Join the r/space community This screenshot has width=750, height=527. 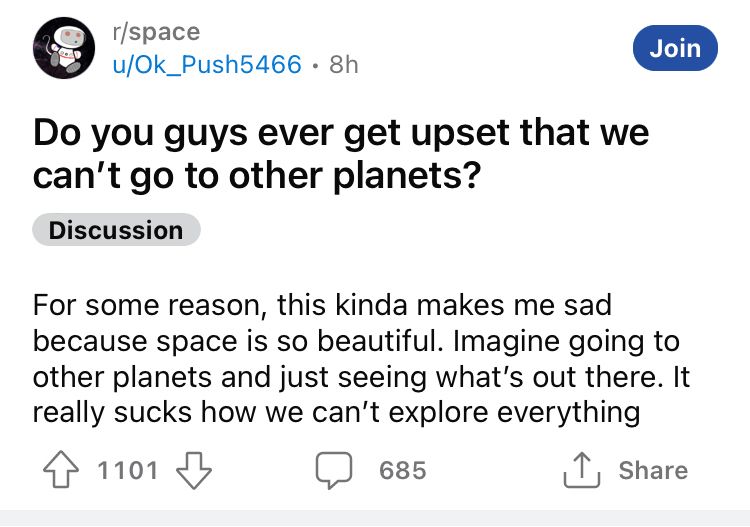pyautogui.click(x=675, y=48)
